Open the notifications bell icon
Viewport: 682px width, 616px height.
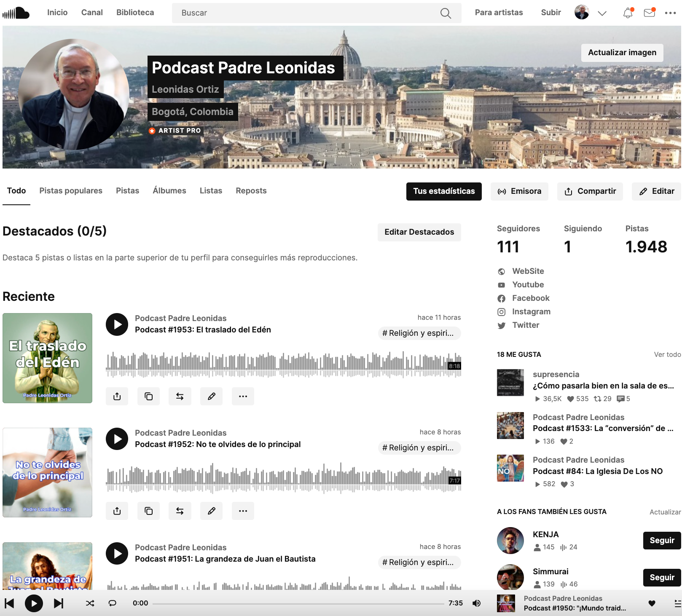point(628,13)
